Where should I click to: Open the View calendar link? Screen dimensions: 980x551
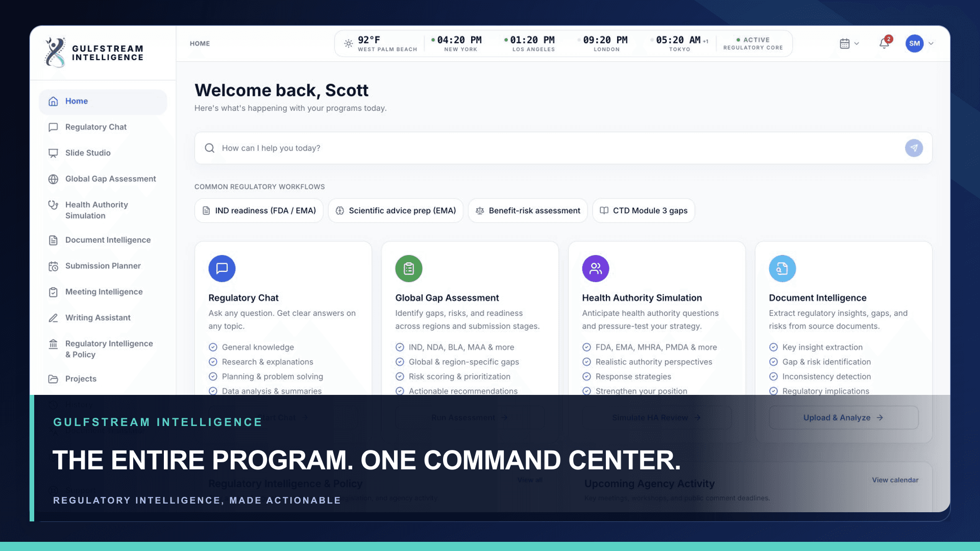tap(895, 480)
